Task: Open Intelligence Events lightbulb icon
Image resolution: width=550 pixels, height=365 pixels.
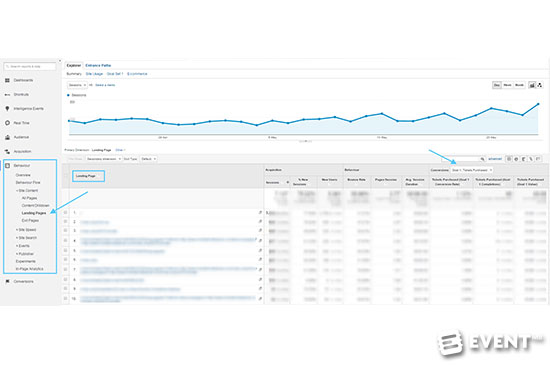Action: pos(7,109)
